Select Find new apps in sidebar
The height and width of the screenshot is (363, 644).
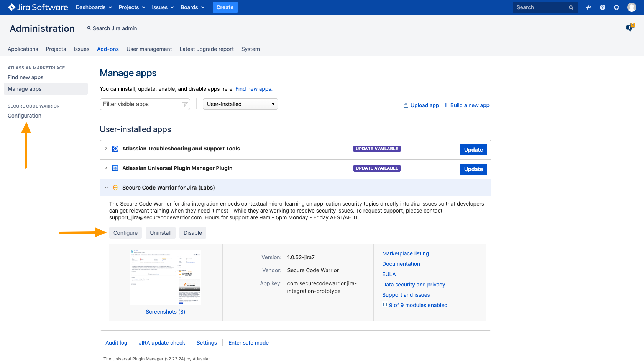pyautogui.click(x=26, y=77)
